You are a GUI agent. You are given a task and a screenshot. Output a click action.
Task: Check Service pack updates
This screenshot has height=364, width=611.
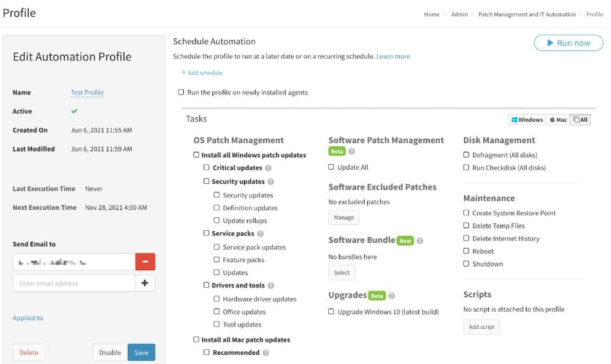[216, 247]
